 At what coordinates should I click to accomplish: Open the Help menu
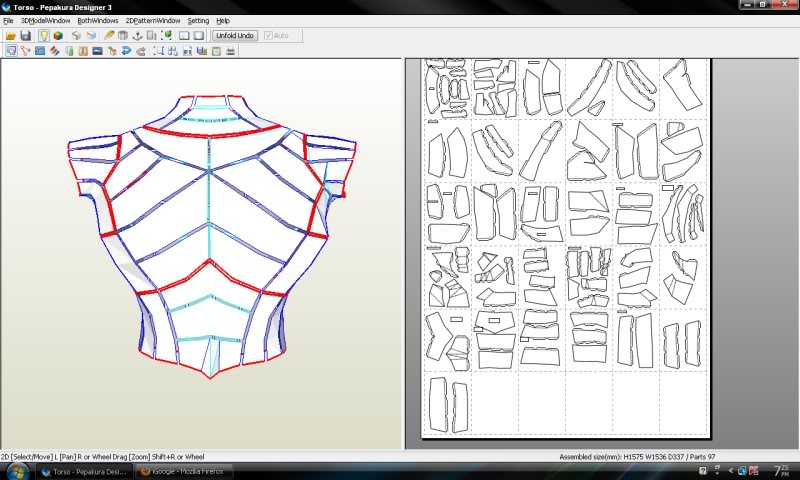[x=223, y=21]
